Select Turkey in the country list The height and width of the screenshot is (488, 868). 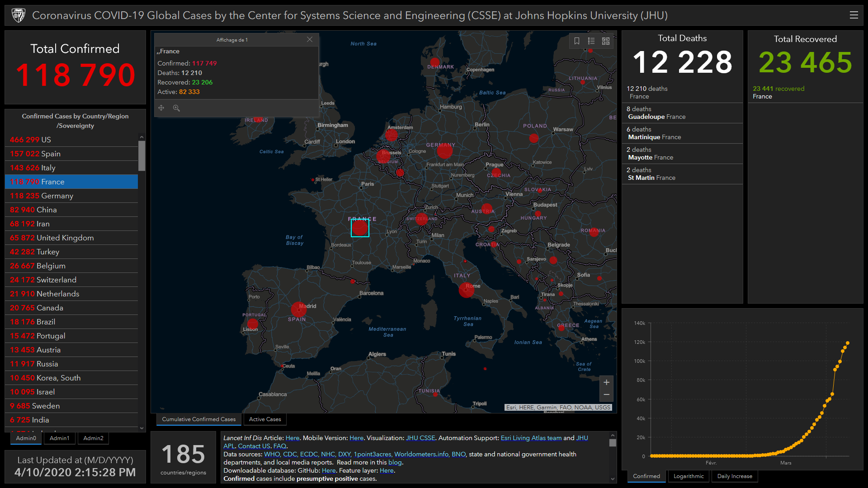click(71, 252)
